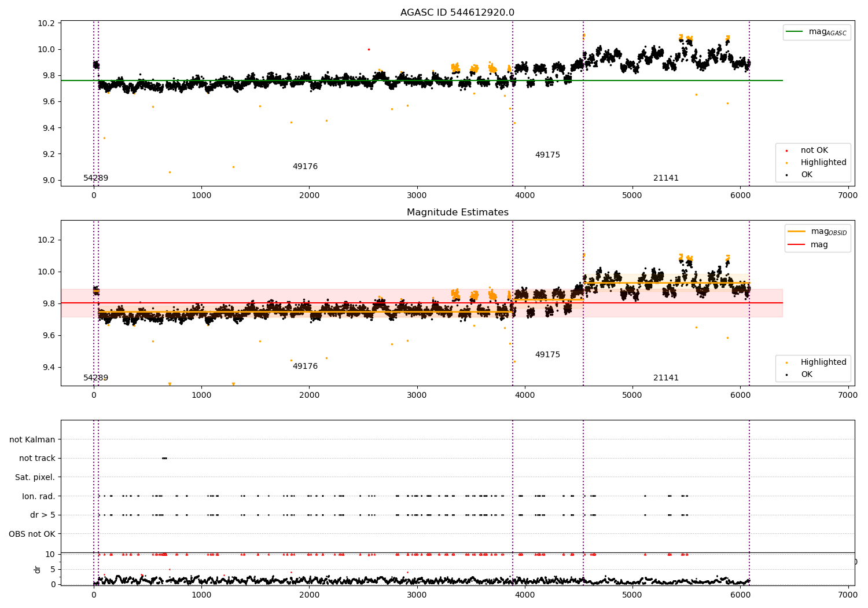Click the 'Ion. rad.' row label
The height and width of the screenshot is (608, 868).
[39, 496]
